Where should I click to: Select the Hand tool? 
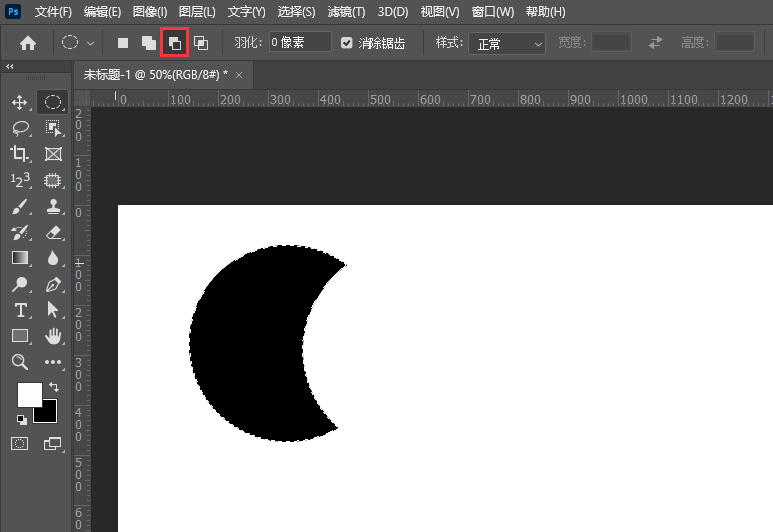[x=54, y=336]
